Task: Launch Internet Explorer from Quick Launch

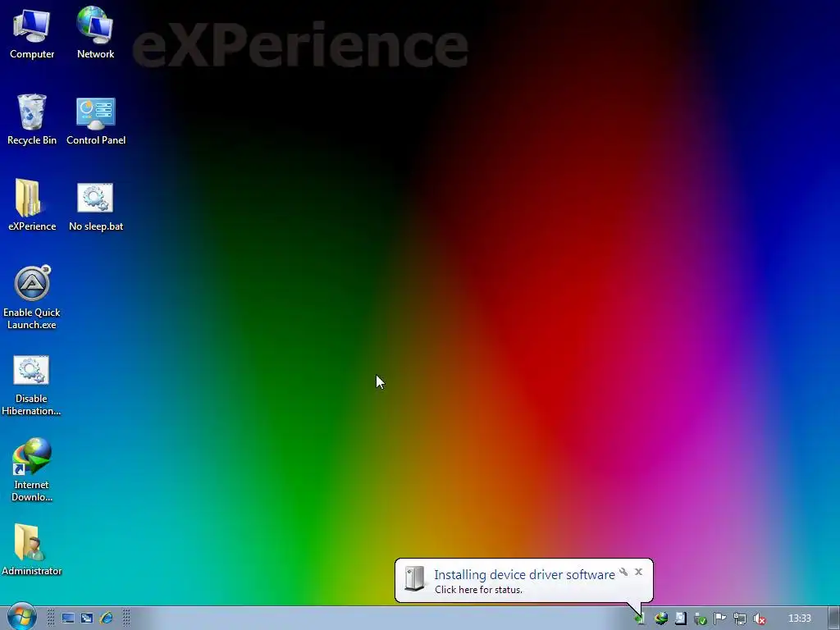Action: tap(107, 619)
